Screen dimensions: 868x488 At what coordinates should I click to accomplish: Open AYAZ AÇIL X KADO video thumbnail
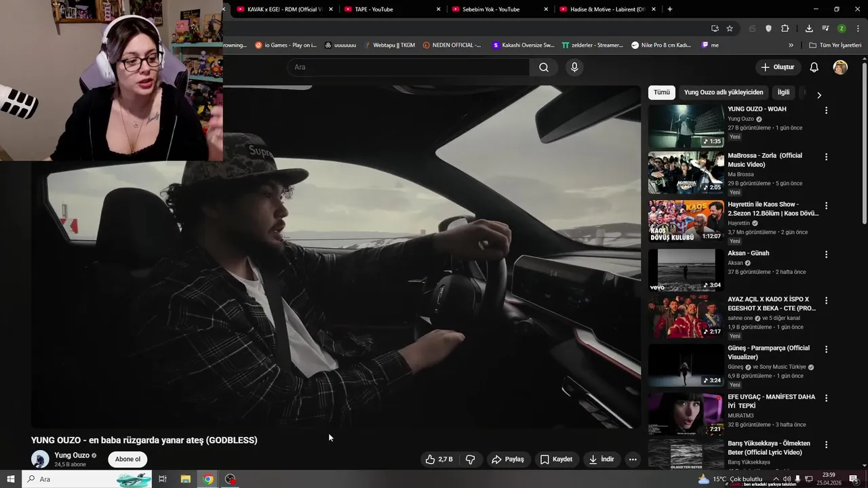coord(686,317)
